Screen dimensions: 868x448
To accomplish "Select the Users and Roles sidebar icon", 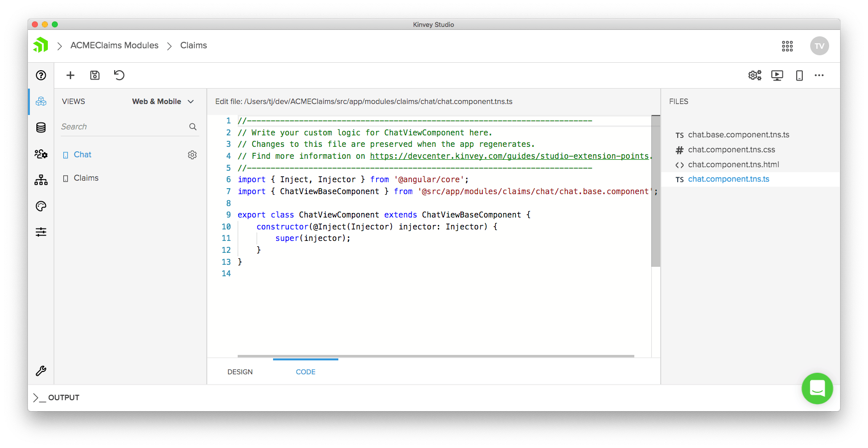I will coord(40,154).
